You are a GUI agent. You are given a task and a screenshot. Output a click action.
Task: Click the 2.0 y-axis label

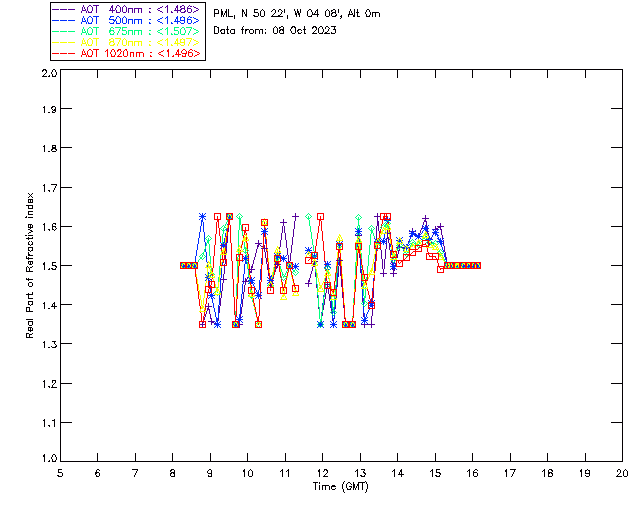pyautogui.click(x=49, y=73)
